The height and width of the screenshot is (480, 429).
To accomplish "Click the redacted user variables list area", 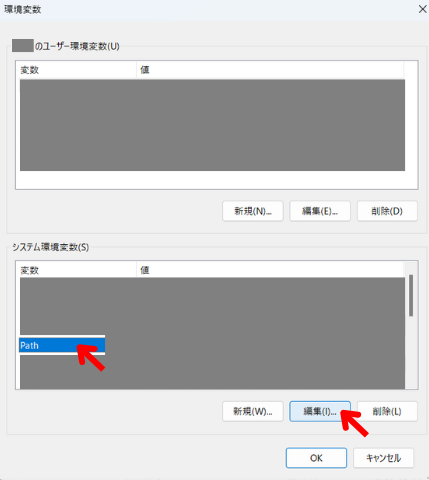I will 212,125.
